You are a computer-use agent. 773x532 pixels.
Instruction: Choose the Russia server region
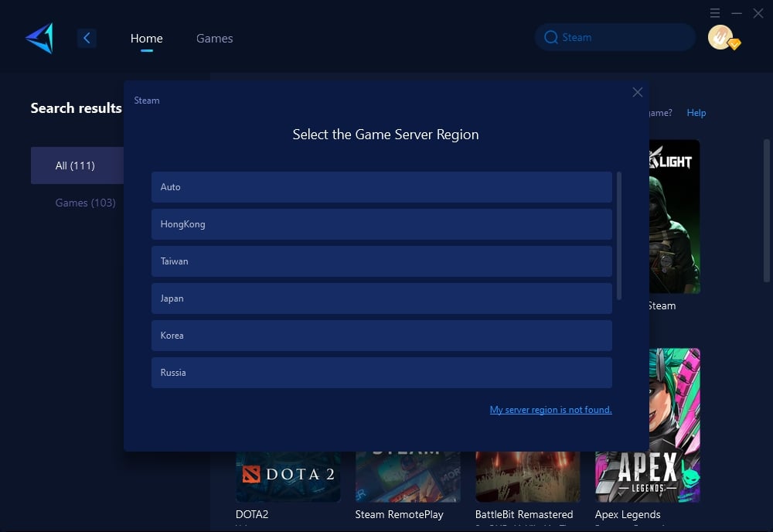click(x=382, y=373)
